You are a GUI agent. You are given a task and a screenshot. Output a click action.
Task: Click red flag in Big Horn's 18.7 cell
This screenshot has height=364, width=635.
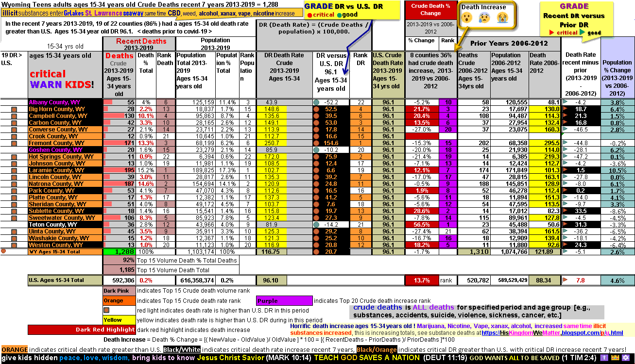click(x=565, y=109)
